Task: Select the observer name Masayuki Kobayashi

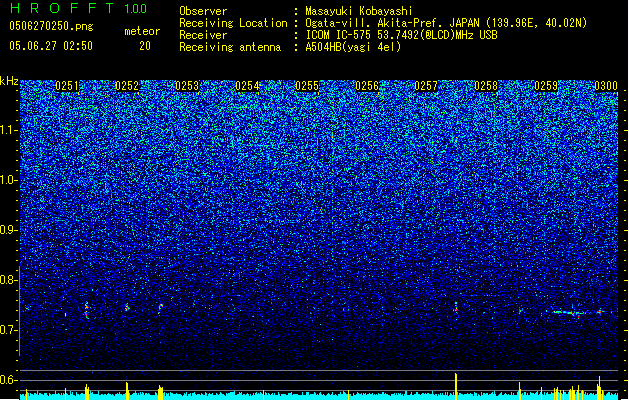Action: [x=359, y=11]
